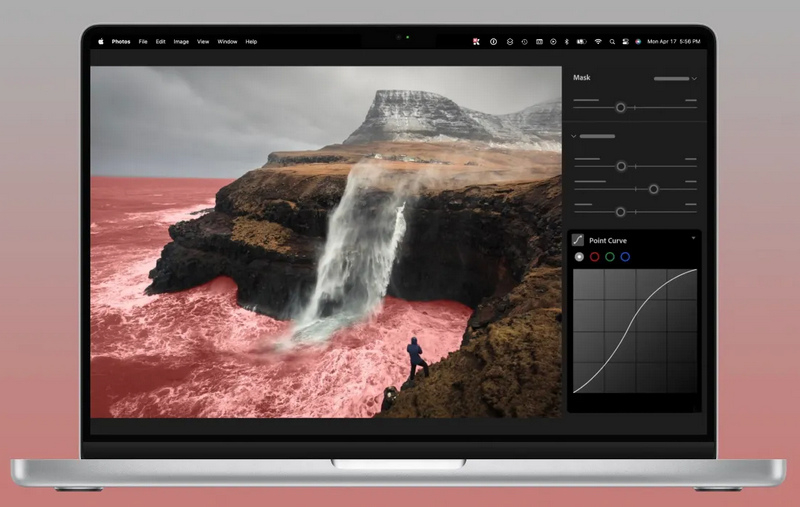Screen dimensions: 800x507
Task: Click the battery status icon
Action: tap(581, 41)
